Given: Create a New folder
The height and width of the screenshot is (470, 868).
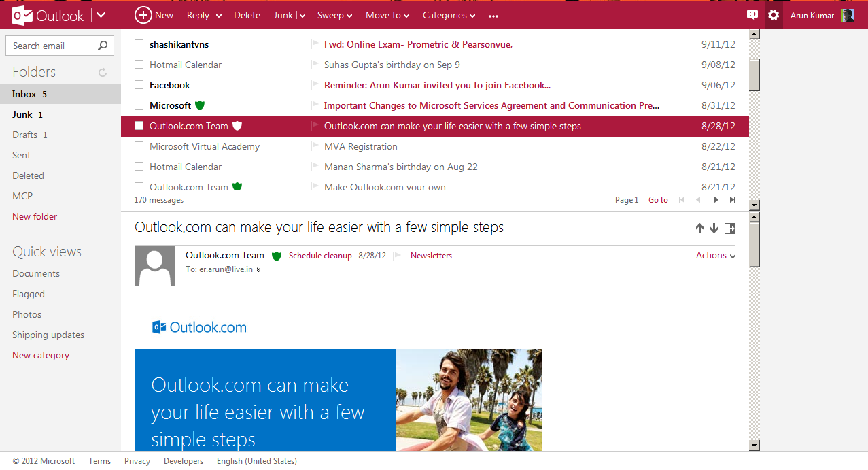Looking at the screenshot, I should click(35, 216).
